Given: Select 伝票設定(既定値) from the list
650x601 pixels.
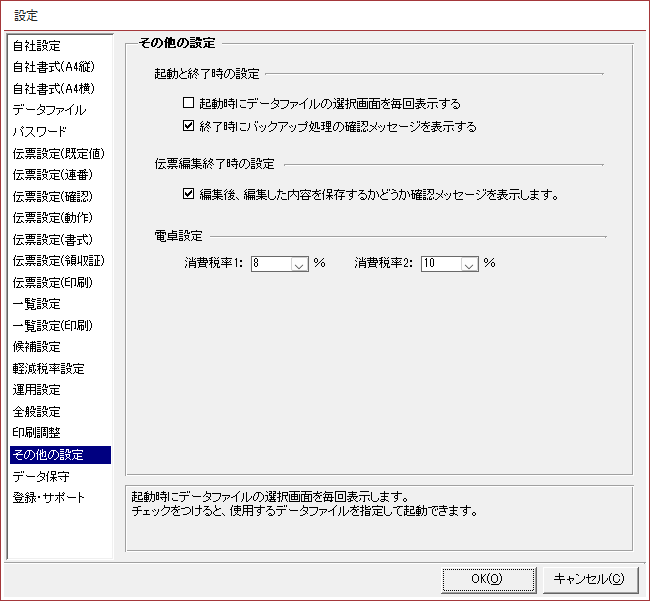Looking at the screenshot, I should pos(57,153).
